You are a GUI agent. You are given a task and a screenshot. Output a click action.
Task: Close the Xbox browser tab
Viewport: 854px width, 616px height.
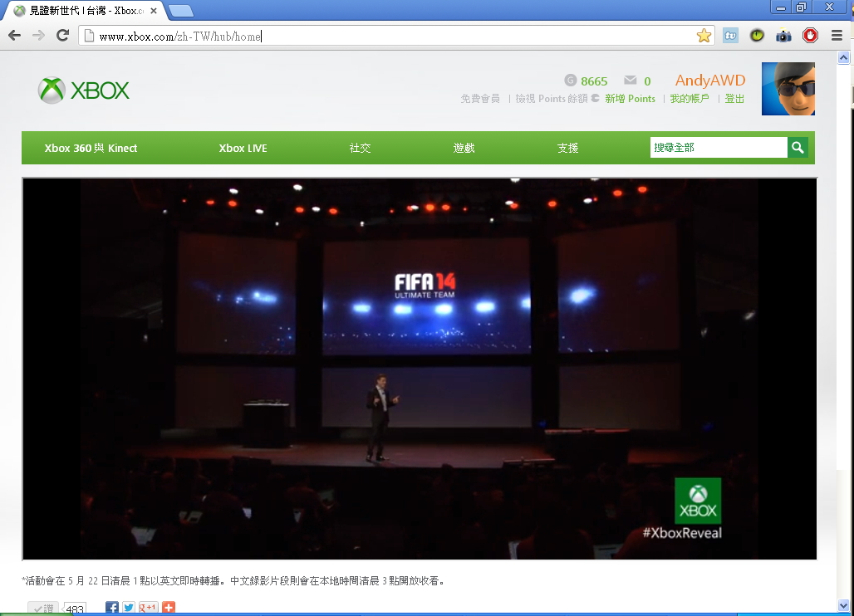(154, 10)
